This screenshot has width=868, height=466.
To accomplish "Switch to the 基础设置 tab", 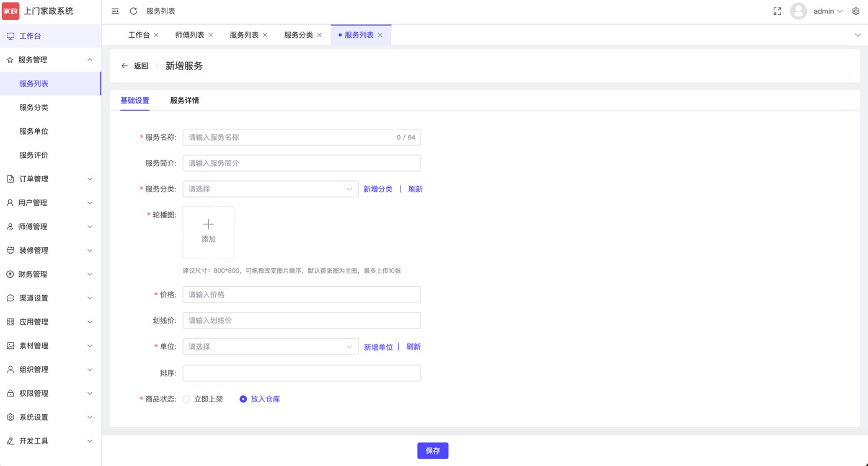I will [x=135, y=100].
